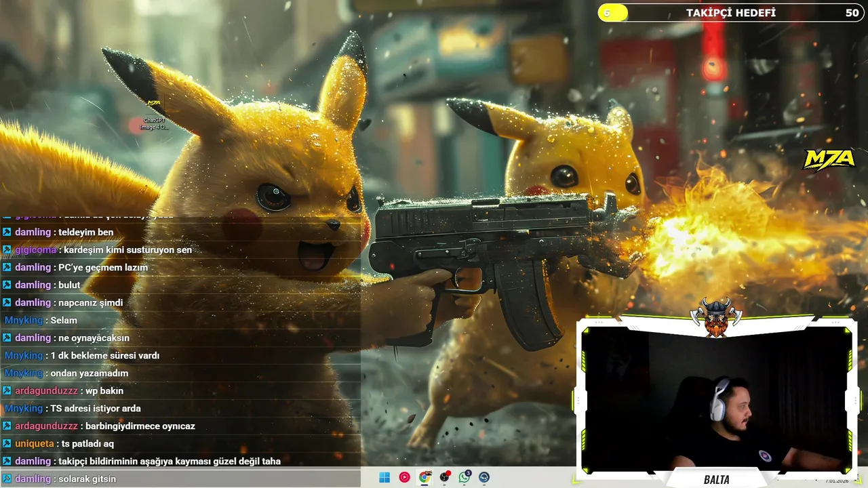Image resolution: width=868 pixels, height=488 pixels.
Task: Click the chat badge beside 'teldeyim ben'
Action: (7, 232)
